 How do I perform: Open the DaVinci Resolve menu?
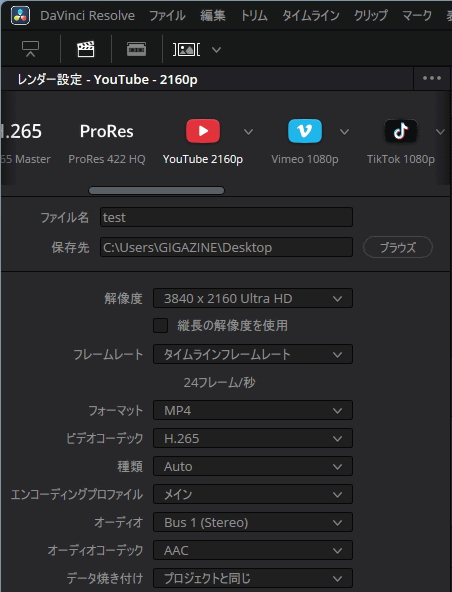(x=87, y=15)
